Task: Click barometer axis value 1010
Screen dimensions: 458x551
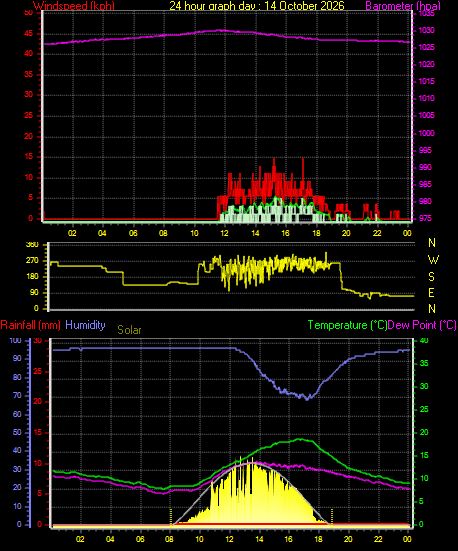Action: (426, 98)
